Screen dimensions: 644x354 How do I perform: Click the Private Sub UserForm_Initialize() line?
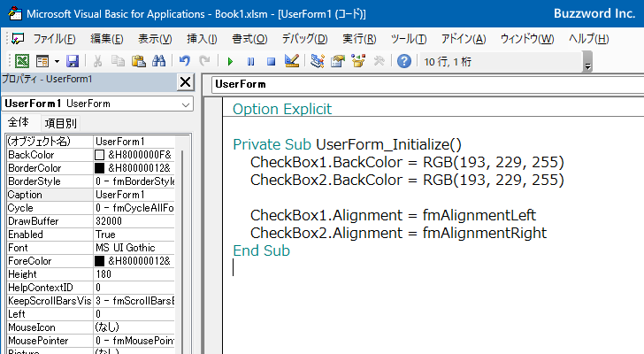coord(347,144)
